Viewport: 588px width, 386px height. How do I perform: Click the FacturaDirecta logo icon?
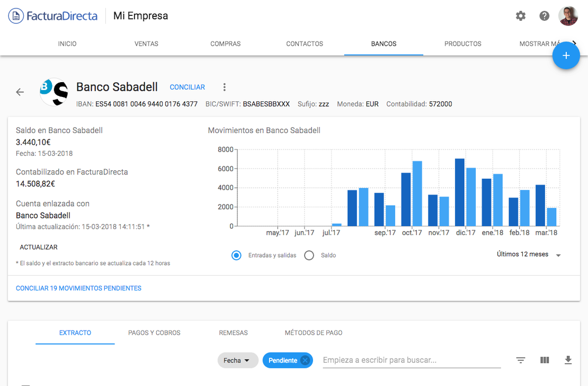[16, 16]
